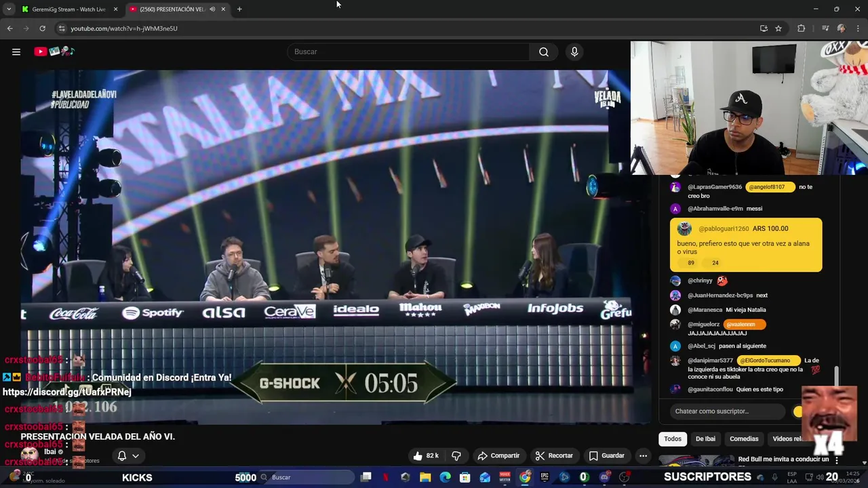The image size is (868, 488).
Task: Click the Chatear como suscriptor input
Action: click(x=729, y=411)
